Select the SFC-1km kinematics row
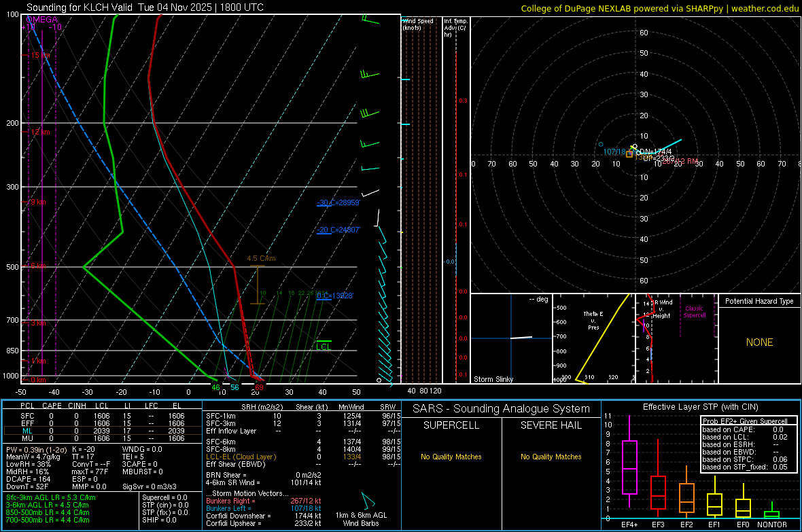Screen dimensions: 802x532 point(303,416)
